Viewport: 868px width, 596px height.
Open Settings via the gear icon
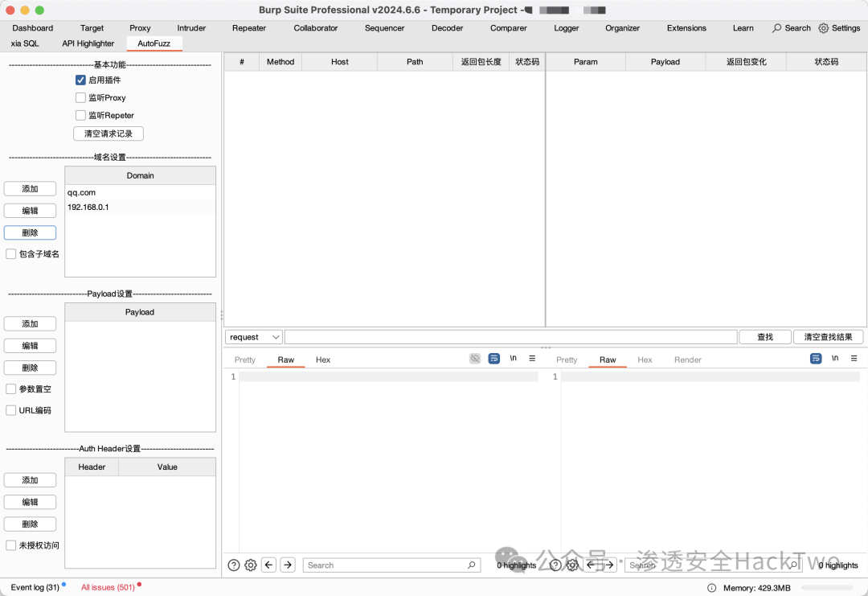coord(824,28)
